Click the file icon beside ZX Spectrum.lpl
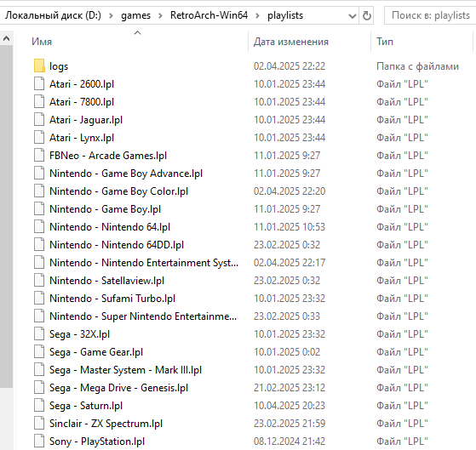The width and height of the screenshot is (476, 450). 39,424
